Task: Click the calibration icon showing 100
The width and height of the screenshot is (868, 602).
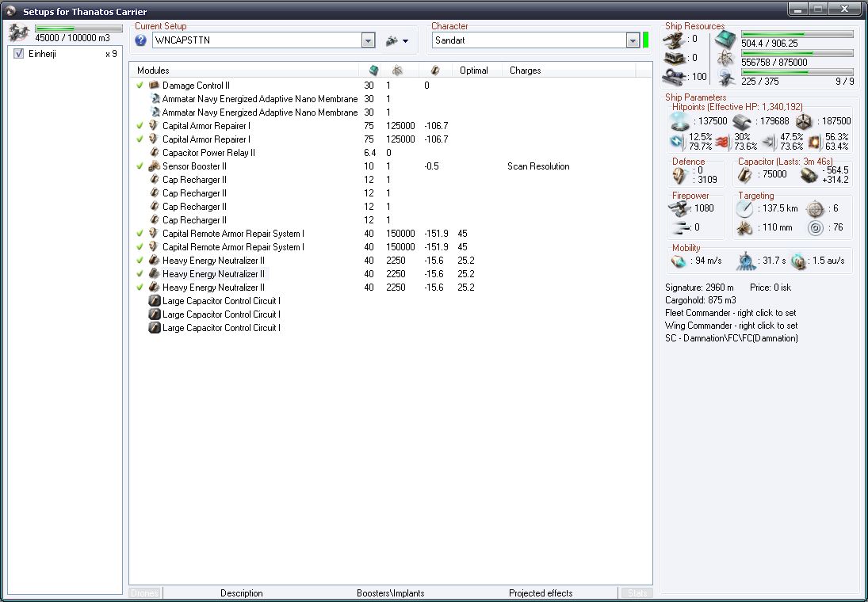Action: click(674, 77)
